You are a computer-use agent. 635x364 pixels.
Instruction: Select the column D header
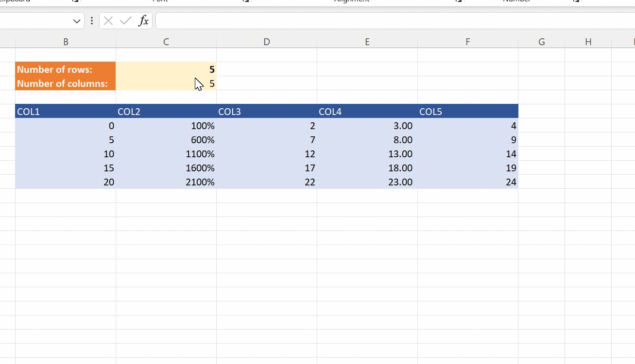tap(267, 42)
